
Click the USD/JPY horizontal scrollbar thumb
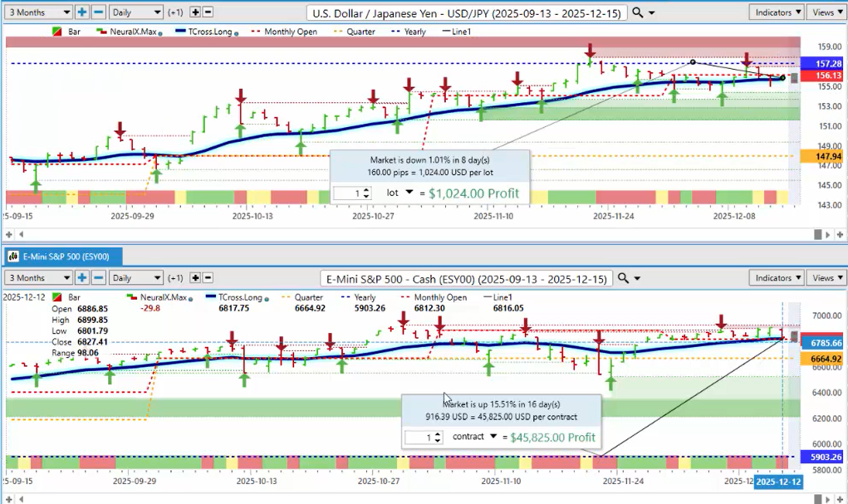817,234
